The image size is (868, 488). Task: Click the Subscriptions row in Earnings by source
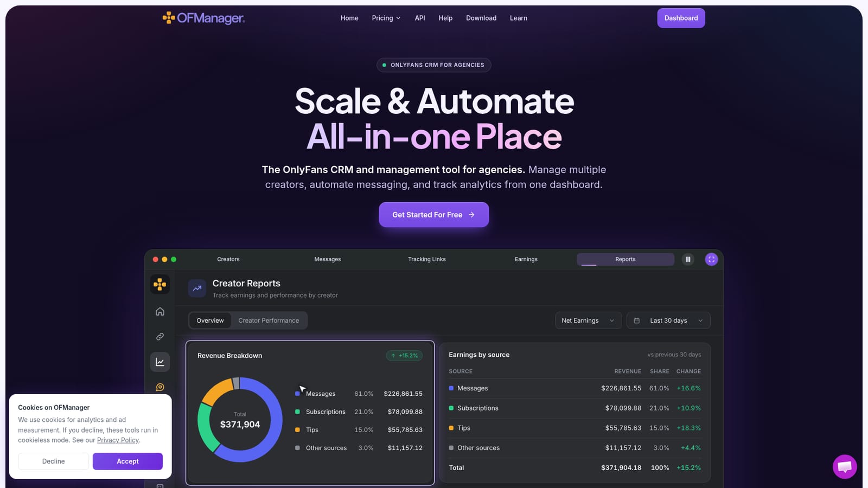point(575,408)
